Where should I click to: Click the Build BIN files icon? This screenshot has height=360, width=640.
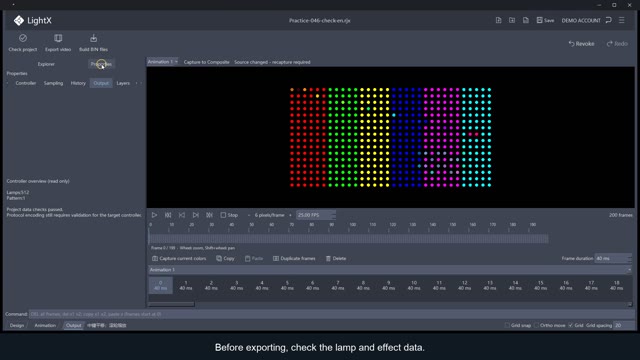[93, 38]
